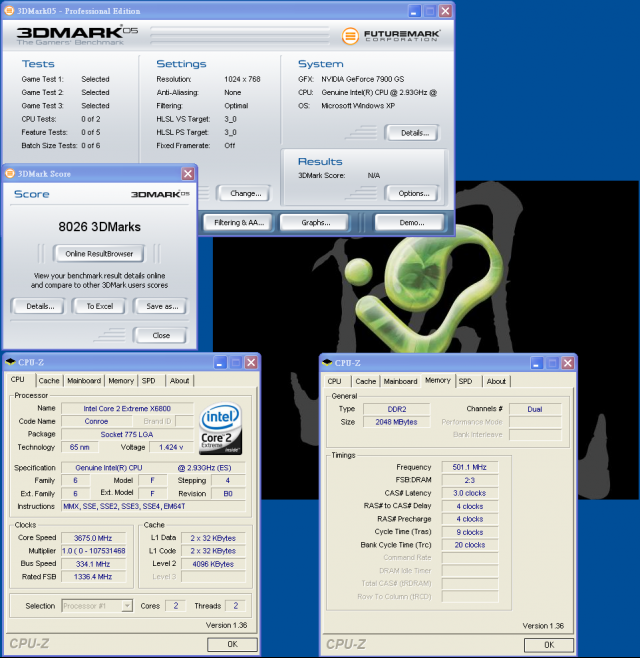Click the memory Frequency 501.1 MHz value
The height and width of the screenshot is (658, 640).
(x=470, y=467)
